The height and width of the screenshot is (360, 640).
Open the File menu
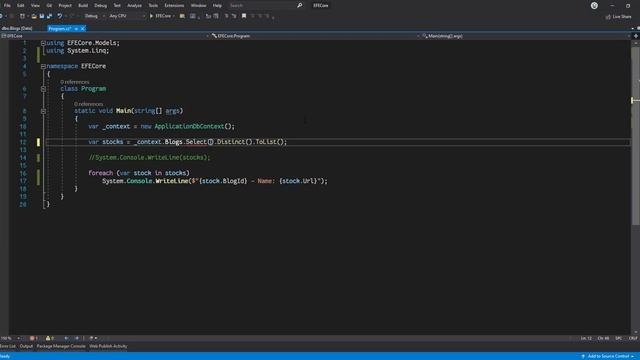pos(7,5)
